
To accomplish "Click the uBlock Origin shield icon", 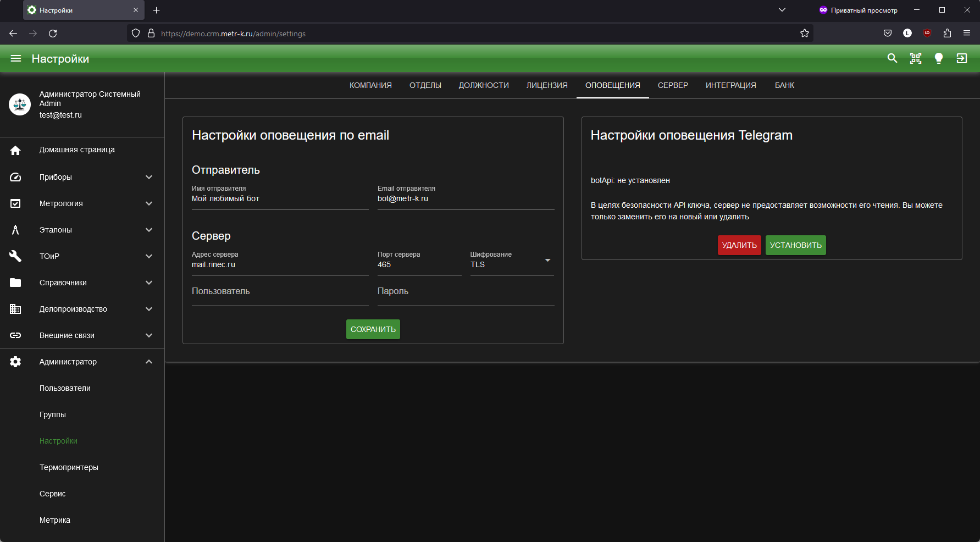I will [927, 33].
